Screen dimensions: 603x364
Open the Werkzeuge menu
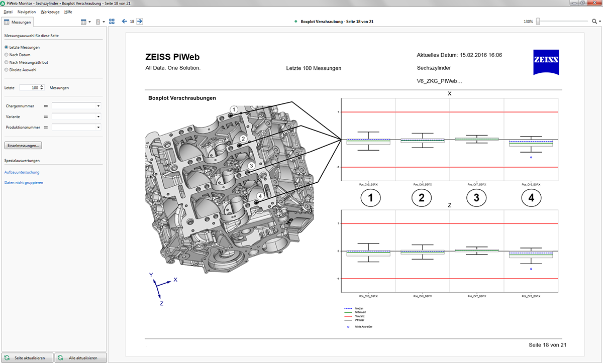(x=50, y=11)
